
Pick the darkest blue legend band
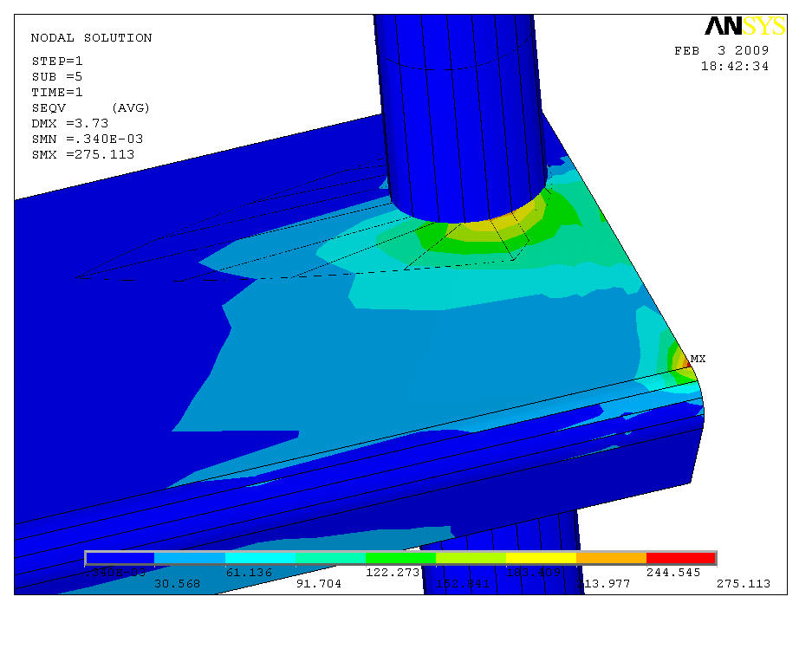point(120,558)
